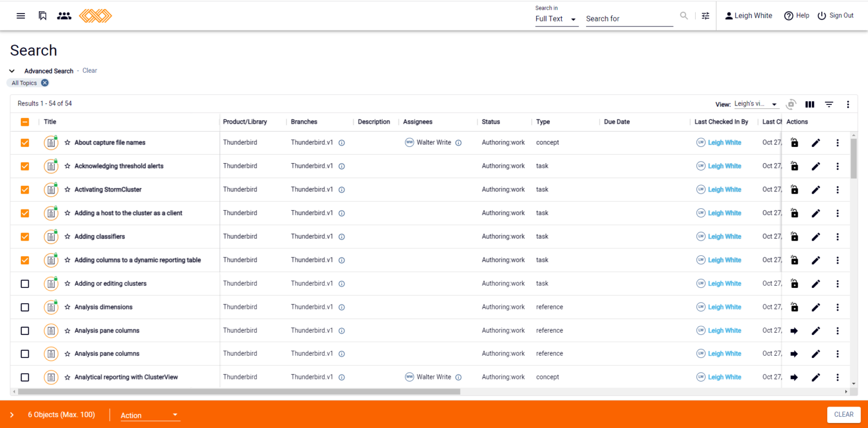
Task: Click the column chooser icon in results toolbar
Action: (810, 104)
